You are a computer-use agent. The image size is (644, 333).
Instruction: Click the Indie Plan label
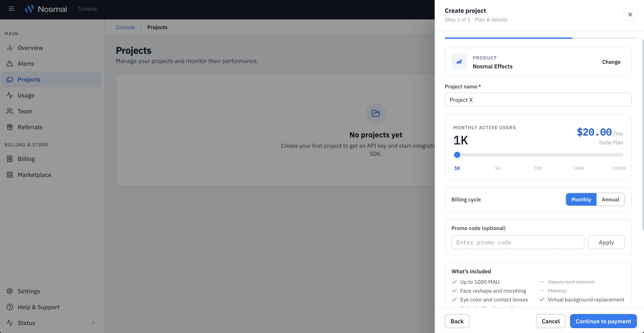(x=611, y=142)
